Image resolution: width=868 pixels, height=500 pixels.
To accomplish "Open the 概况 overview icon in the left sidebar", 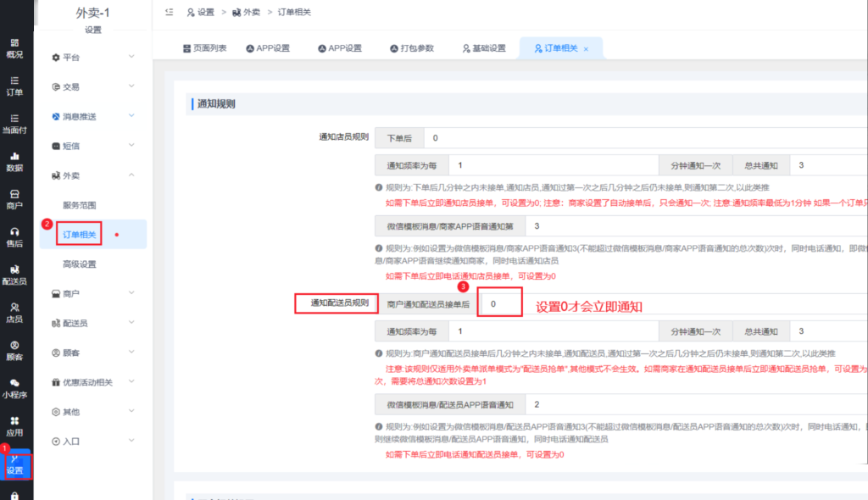I will [x=14, y=47].
